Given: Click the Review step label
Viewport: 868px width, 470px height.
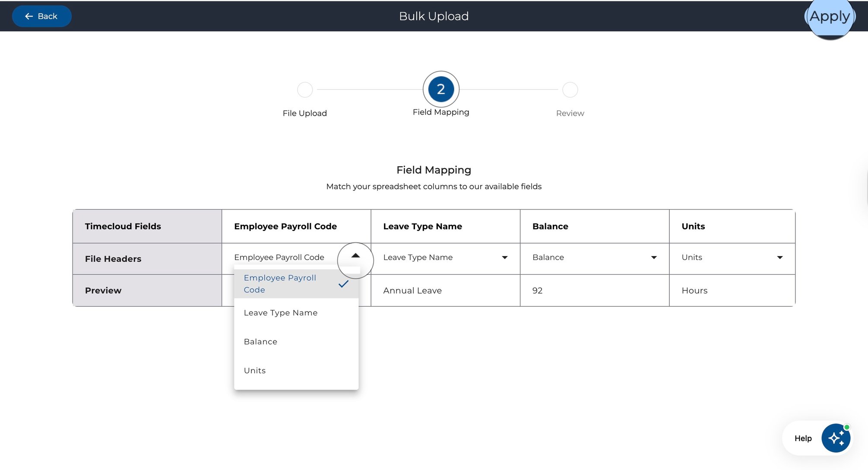Looking at the screenshot, I should click(570, 113).
